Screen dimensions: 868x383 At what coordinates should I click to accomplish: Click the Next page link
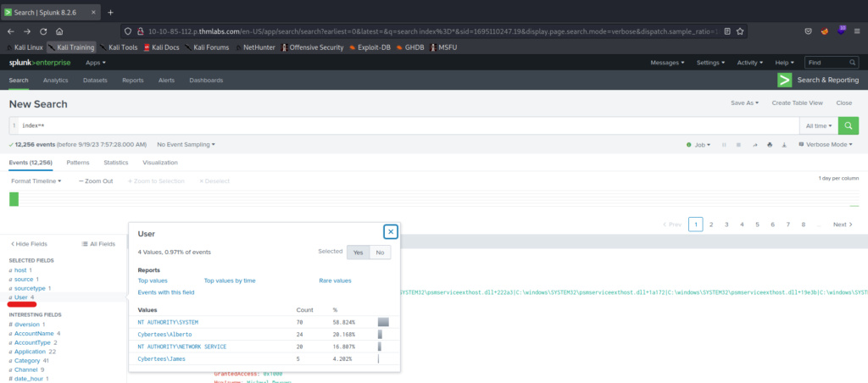[x=843, y=225]
